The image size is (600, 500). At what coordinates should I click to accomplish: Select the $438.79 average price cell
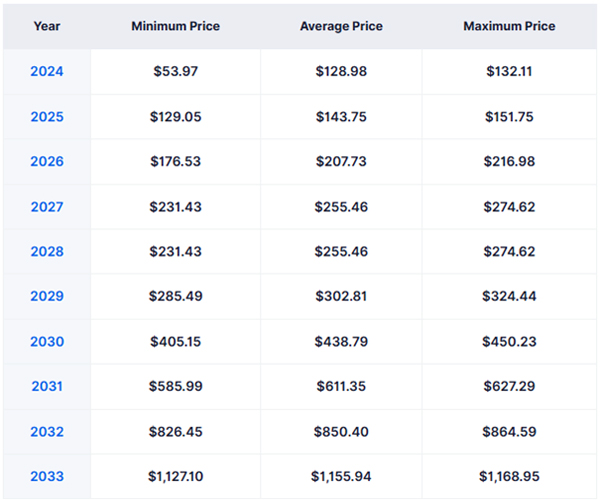click(341, 342)
